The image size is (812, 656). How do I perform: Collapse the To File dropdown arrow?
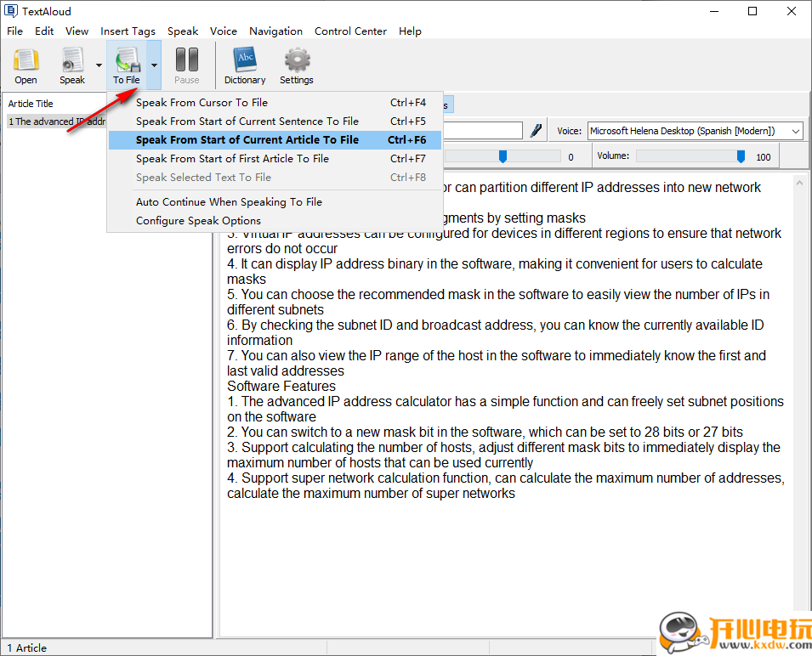click(154, 65)
